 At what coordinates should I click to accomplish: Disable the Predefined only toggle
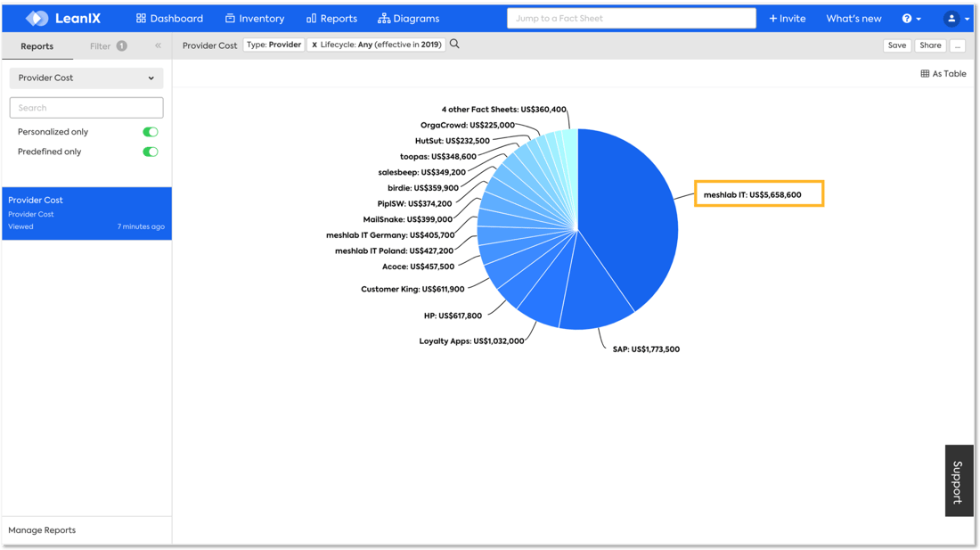coord(150,152)
